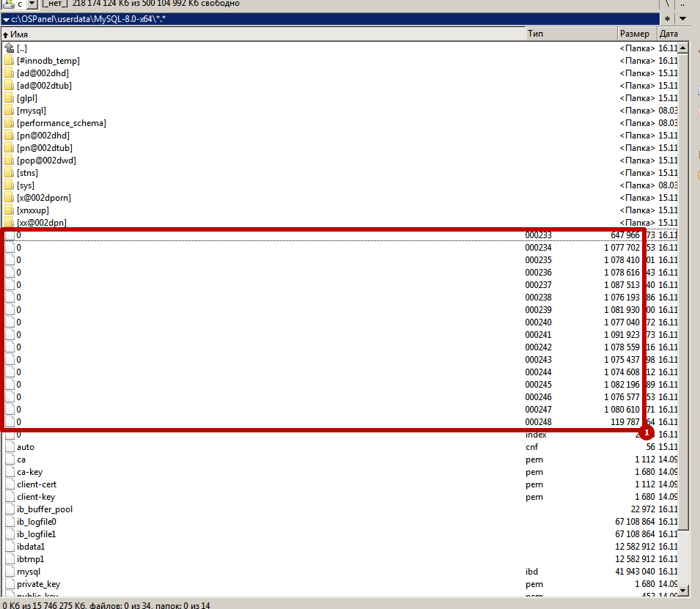Click the file extension 000237
Image resolution: width=700 pixels, height=609 pixels.
[x=539, y=285]
